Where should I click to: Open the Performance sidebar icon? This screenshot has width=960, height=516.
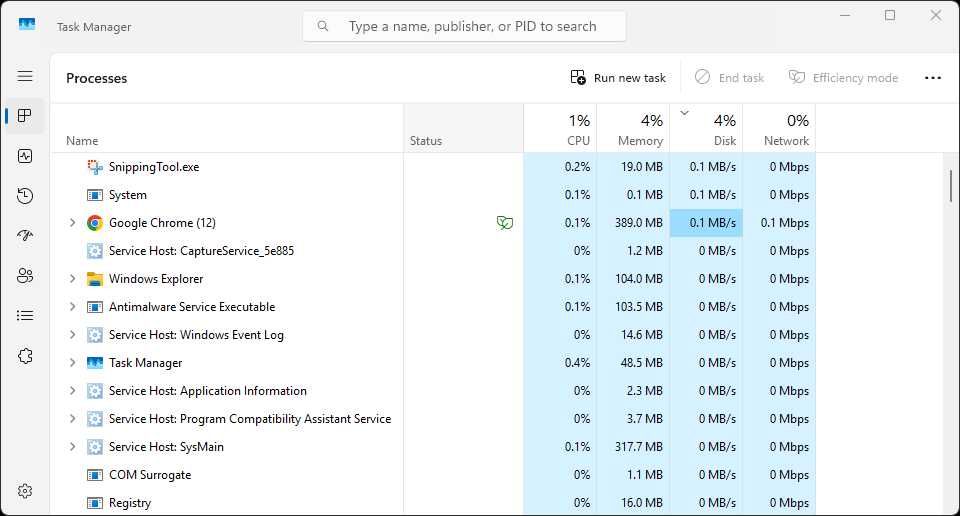[x=25, y=156]
